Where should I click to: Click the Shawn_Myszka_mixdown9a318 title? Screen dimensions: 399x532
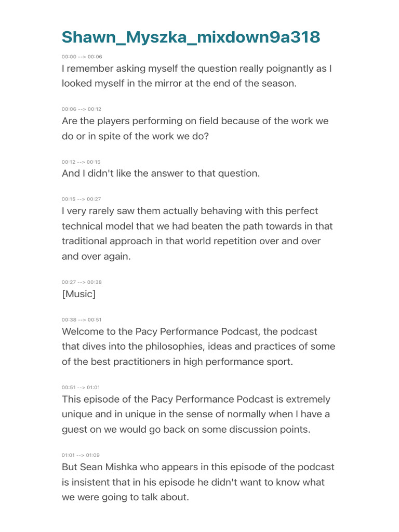[x=191, y=37]
